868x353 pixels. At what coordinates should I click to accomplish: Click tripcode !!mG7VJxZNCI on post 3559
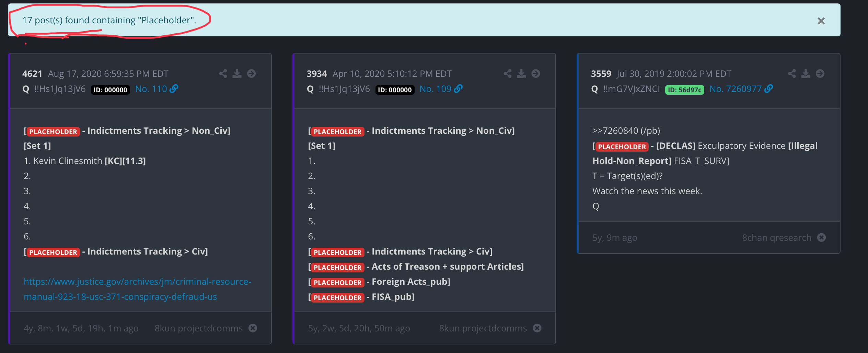[632, 89]
